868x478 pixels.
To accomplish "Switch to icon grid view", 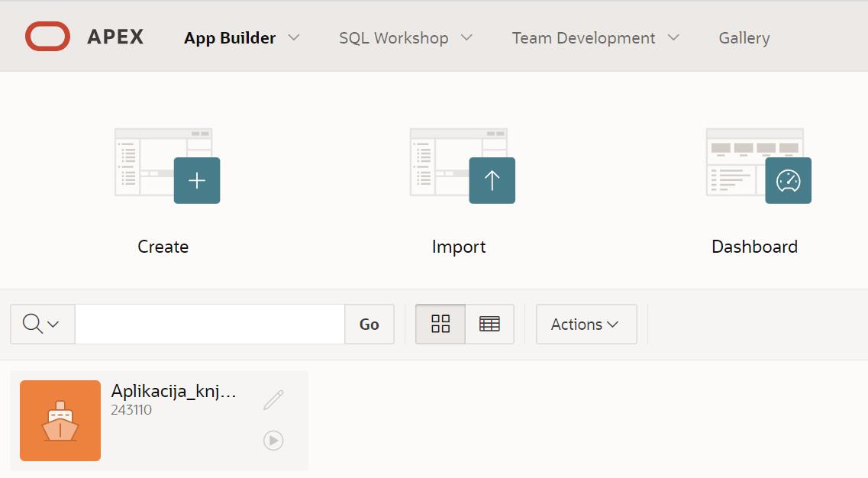I will click(x=440, y=325).
